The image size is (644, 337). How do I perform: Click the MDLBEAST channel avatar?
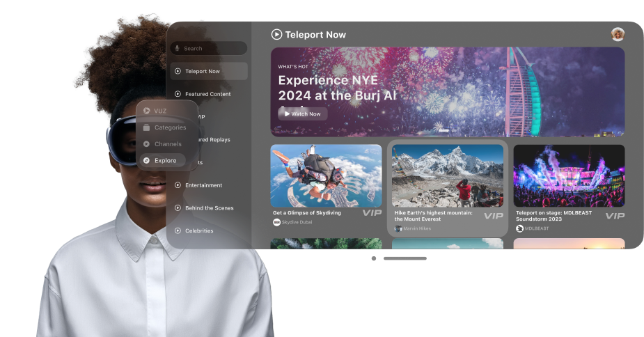[x=519, y=228]
